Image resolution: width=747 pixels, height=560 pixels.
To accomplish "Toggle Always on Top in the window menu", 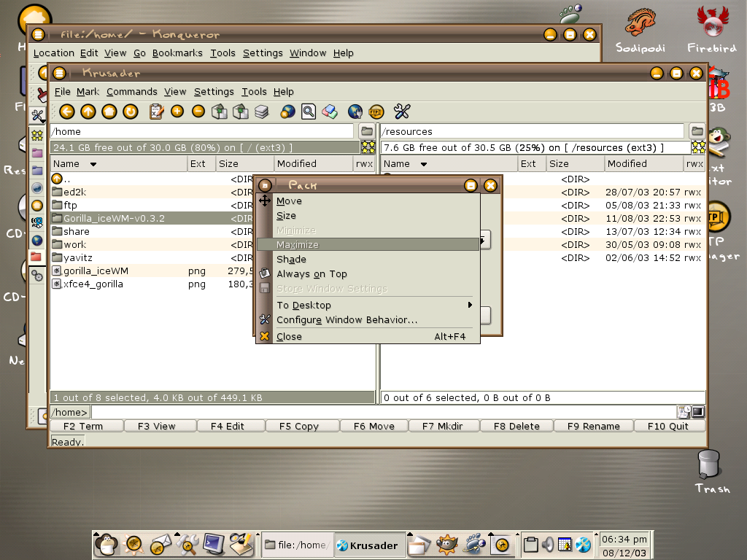I will point(368,274).
